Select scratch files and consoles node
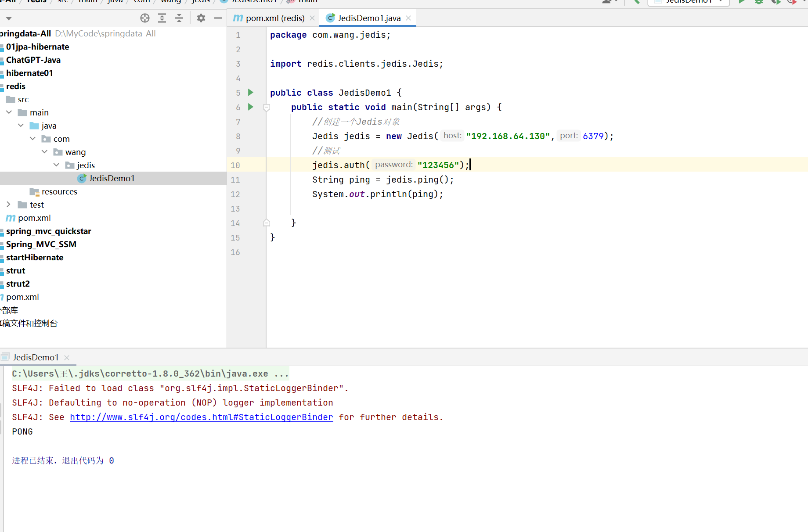The width and height of the screenshot is (808, 532). click(29, 323)
